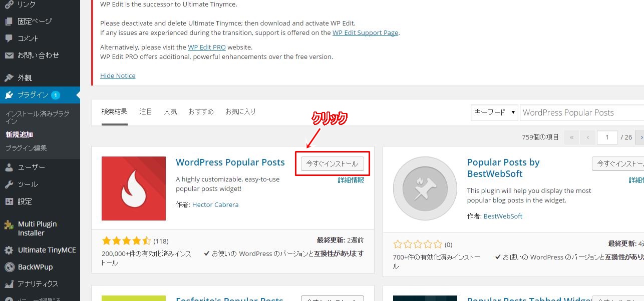Select 新規追加 submenu item
Image resolution: width=644 pixels, height=301 pixels.
[x=20, y=134]
